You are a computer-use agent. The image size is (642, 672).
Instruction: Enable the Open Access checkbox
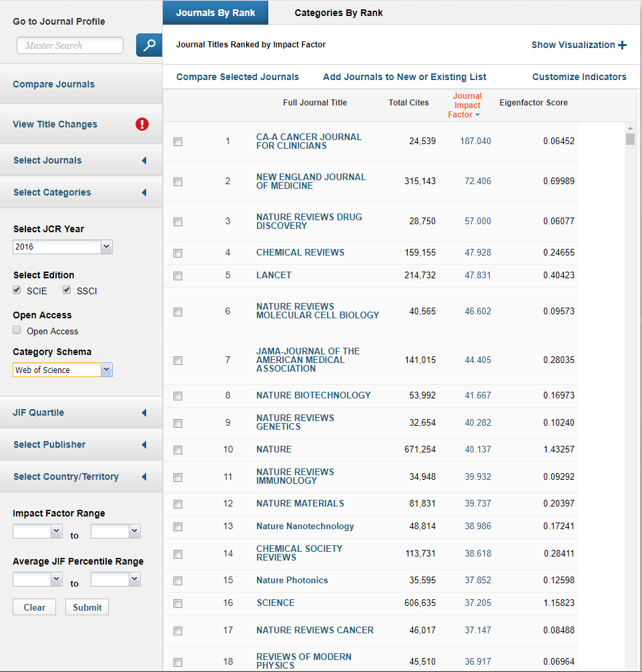click(x=17, y=330)
